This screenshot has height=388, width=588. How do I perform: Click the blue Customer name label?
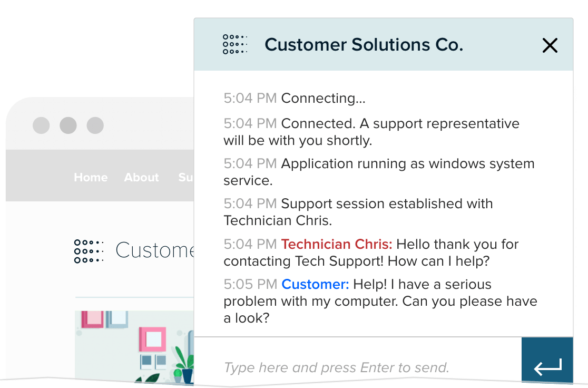(315, 284)
